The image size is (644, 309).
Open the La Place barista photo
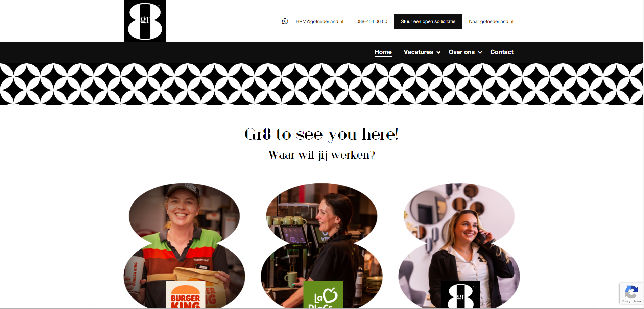(x=322, y=237)
